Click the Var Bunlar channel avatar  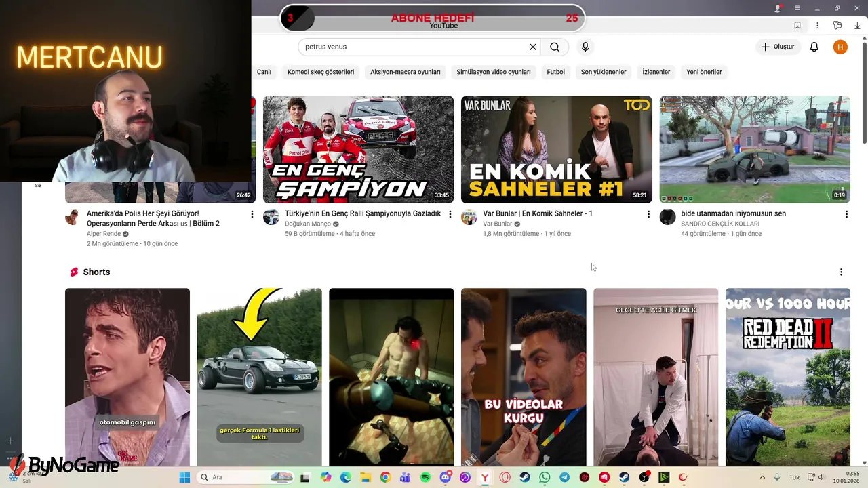click(469, 217)
